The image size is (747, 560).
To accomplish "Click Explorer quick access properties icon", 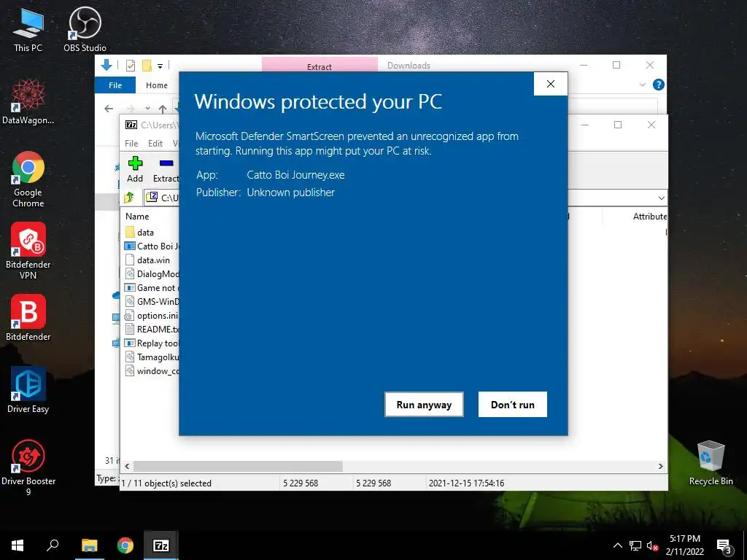I will coord(130,66).
